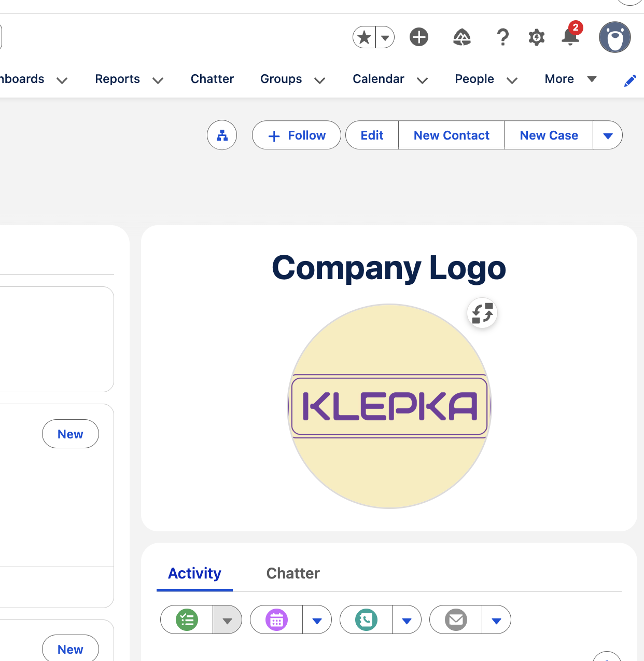Click the log a call phone icon
This screenshot has width=644, height=661.
pyautogui.click(x=366, y=620)
